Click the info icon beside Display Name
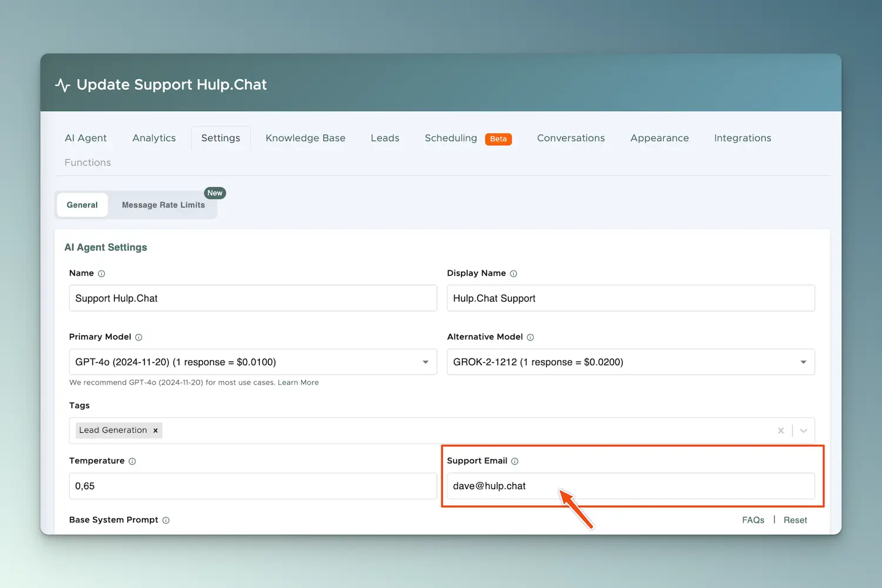Screen dimensions: 882x588 (513, 273)
